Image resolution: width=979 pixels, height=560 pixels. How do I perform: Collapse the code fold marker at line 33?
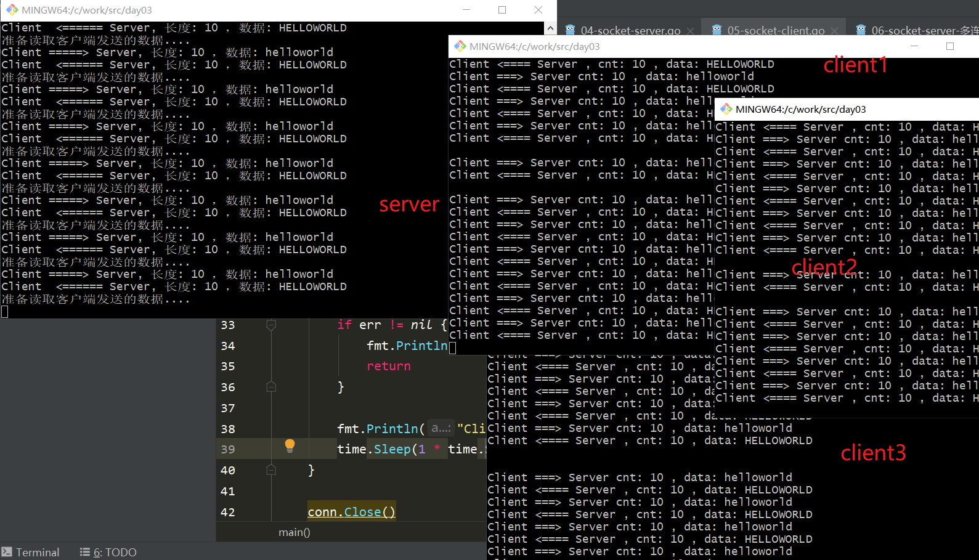[x=270, y=325]
